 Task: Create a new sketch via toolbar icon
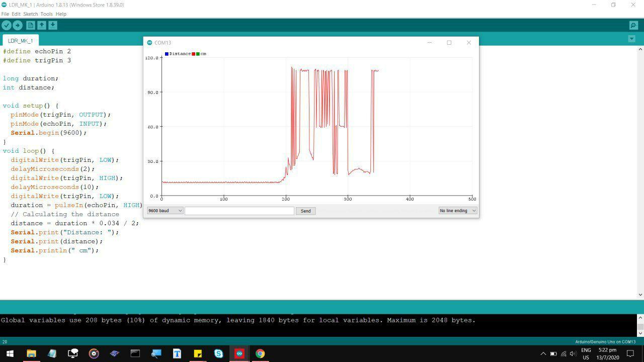click(x=31, y=25)
